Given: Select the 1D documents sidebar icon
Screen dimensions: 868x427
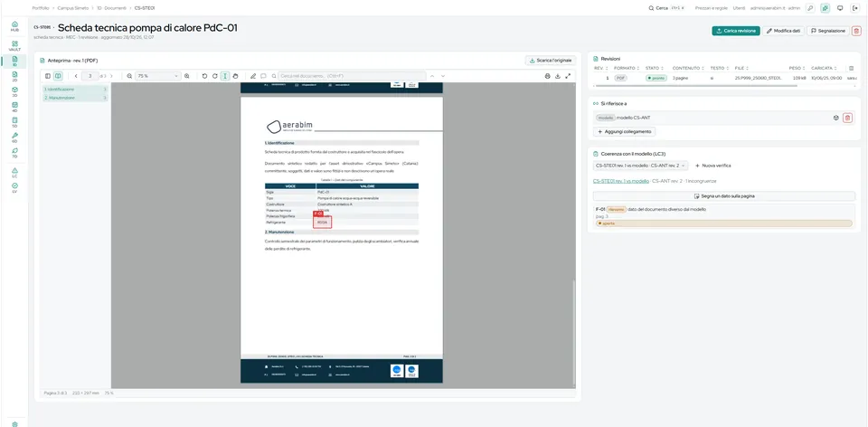Looking at the screenshot, I should click(14, 61).
